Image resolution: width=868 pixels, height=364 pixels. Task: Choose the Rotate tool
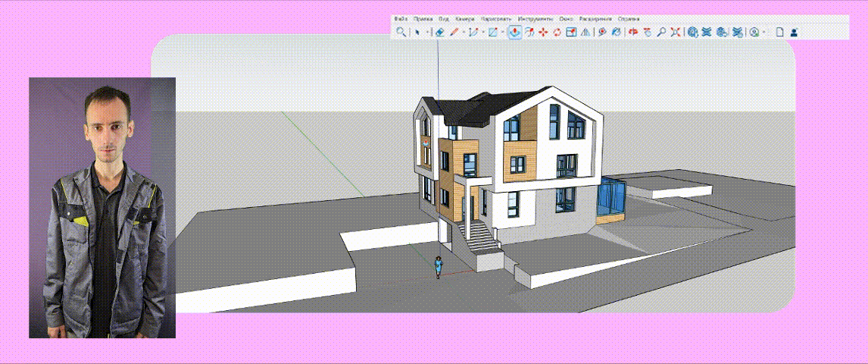pos(557,32)
